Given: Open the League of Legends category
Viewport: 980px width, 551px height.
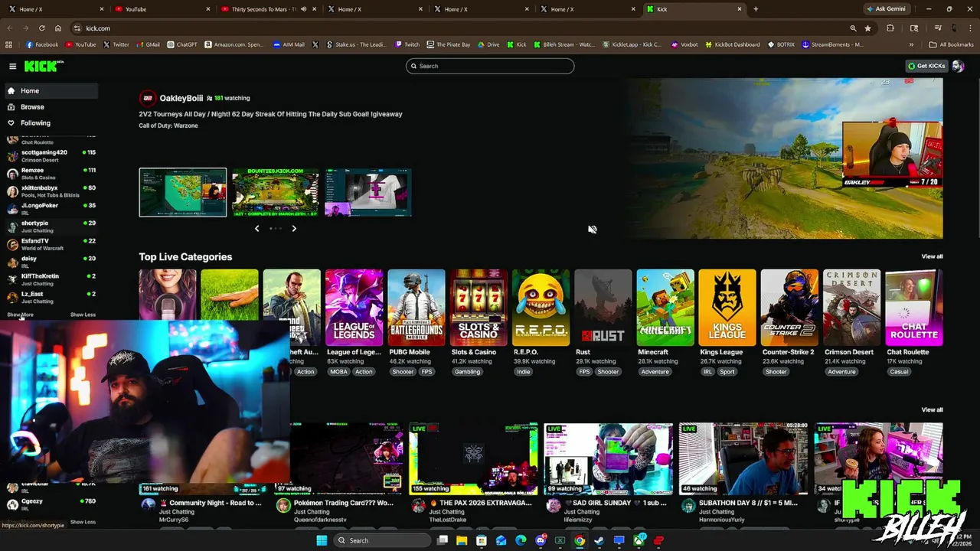Looking at the screenshot, I should 354,308.
